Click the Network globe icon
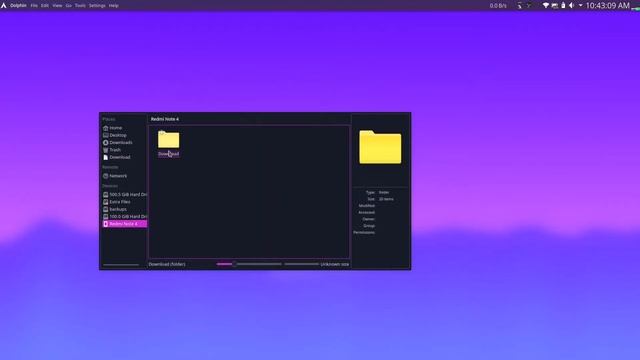 click(106, 176)
